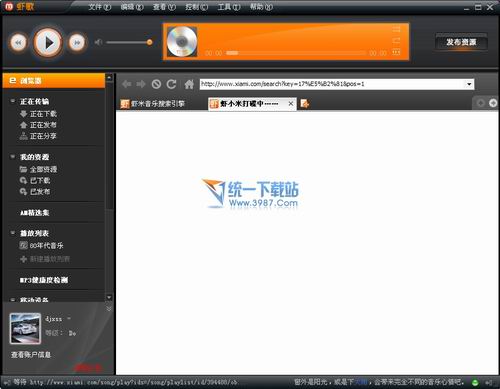Open the 编辑 menu
The height and width of the screenshot is (389, 500).
click(132, 7)
